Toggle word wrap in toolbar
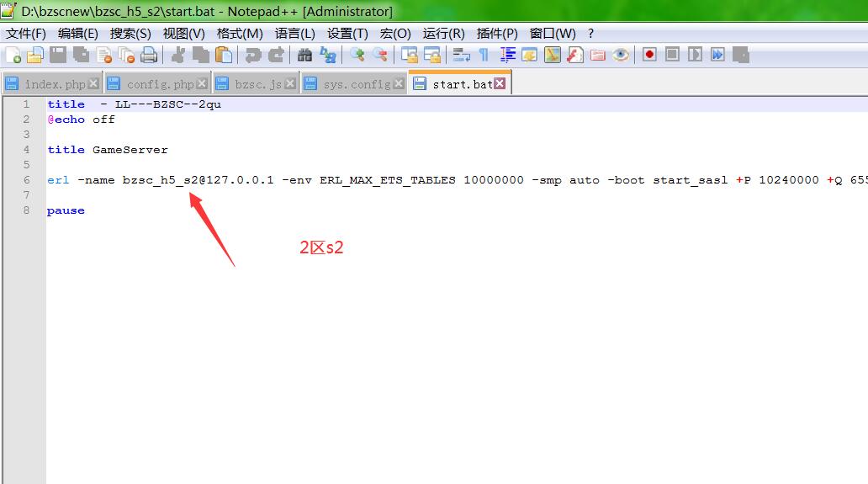 pyautogui.click(x=461, y=56)
